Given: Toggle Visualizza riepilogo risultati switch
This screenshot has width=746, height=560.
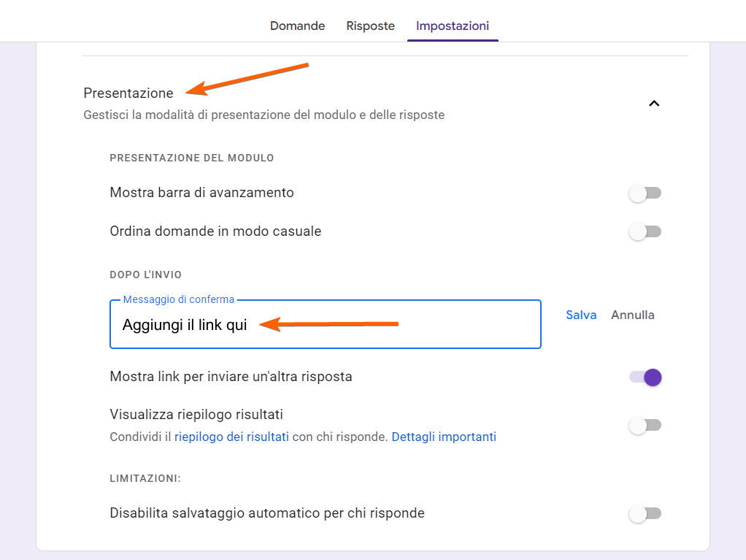Looking at the screenshot, I should pyautogui.click(x=645, y=426).
